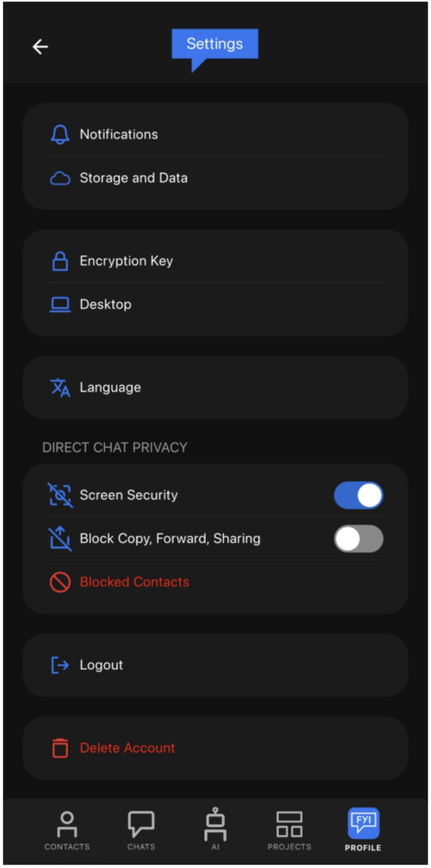
Task: Tap the Storage and Data cloud icon
Action: point(60,178)
